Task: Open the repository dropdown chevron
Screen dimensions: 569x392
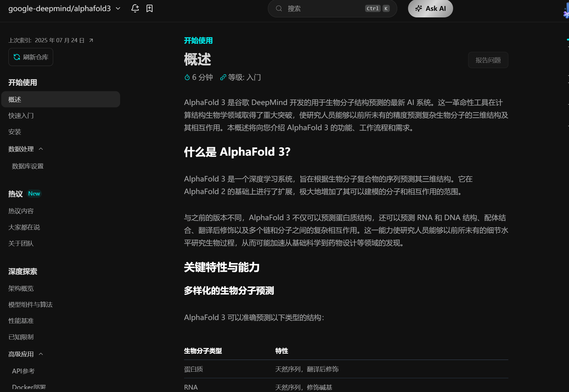Action: (x=118, y=8)
